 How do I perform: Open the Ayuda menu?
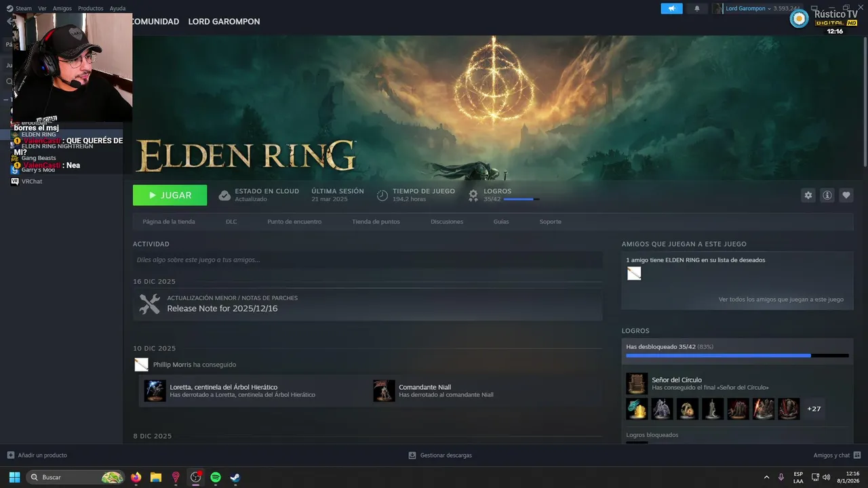pos(117,9)
